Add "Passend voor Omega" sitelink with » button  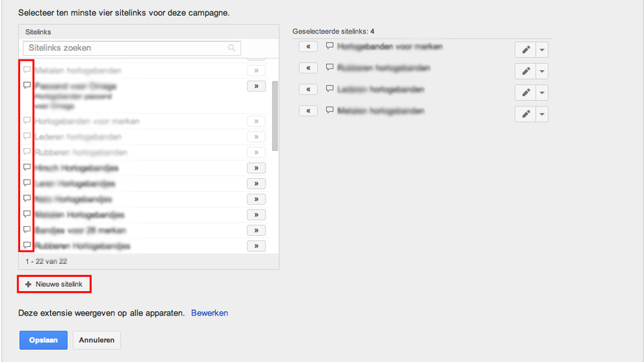pyautogui.click(x=256, y=87)
